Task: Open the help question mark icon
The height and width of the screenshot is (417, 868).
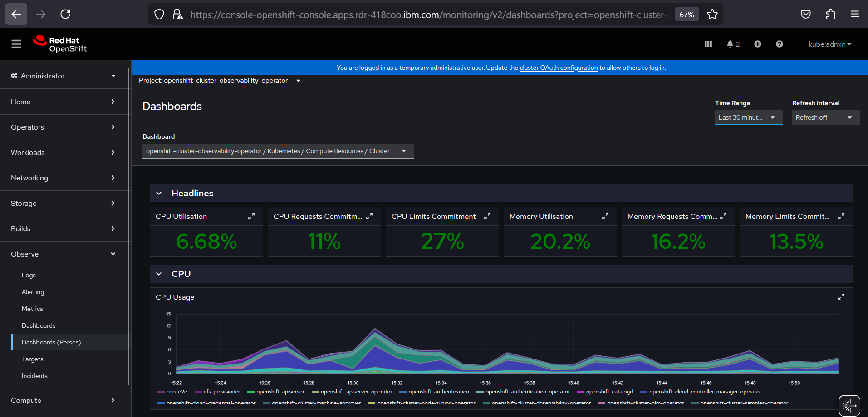Action: tap(779, 44)
